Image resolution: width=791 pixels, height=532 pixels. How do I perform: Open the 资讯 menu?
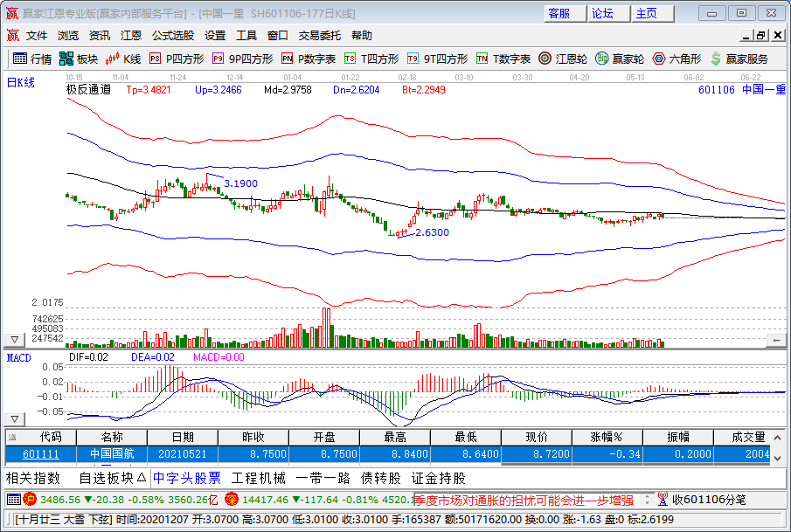tap(100, 35)
